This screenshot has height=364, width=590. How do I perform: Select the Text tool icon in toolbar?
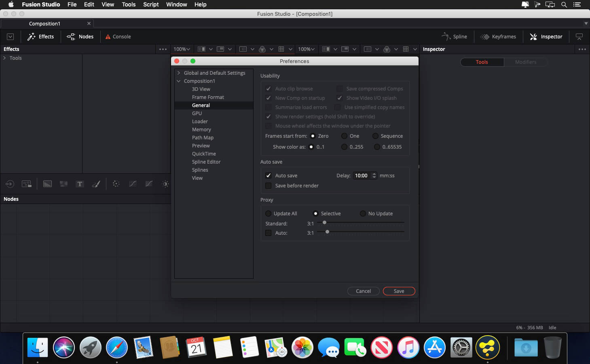point(80,184)
